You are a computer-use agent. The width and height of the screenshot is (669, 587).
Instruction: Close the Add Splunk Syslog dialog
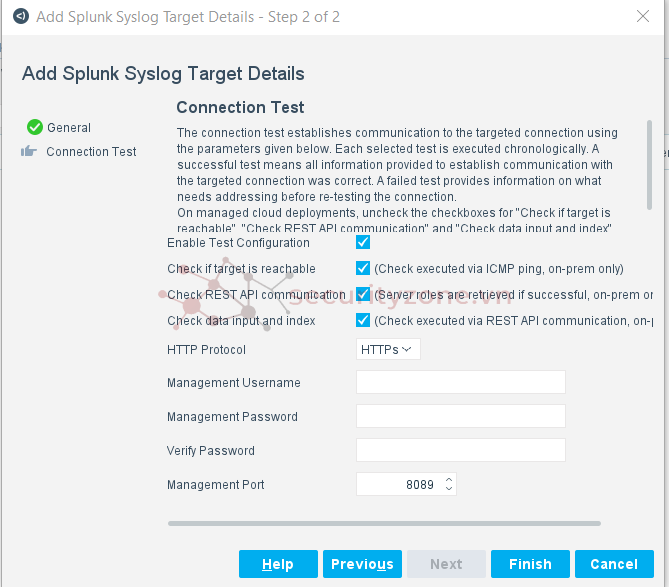point(643,16)
